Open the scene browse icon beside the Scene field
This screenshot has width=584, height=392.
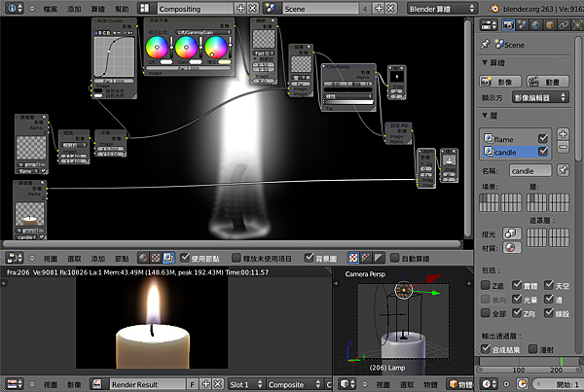[x=271, y=8]
